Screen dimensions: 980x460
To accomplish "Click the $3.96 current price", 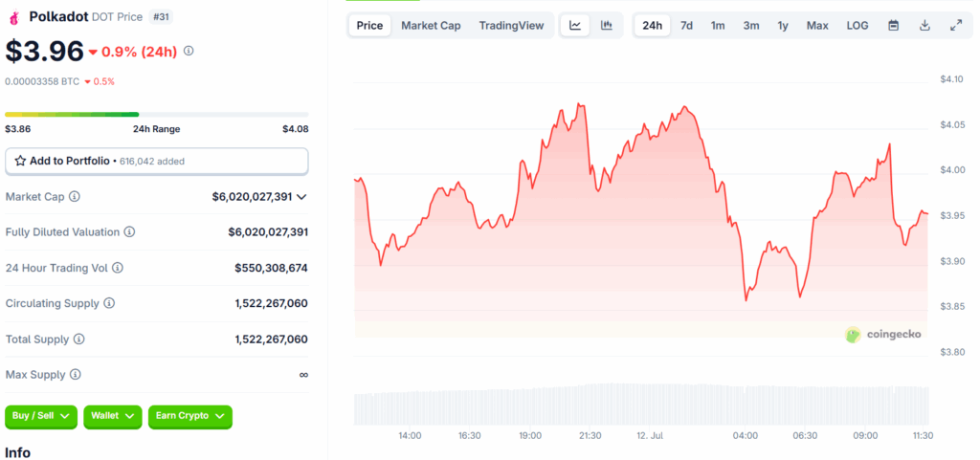I will coord(44,52).
